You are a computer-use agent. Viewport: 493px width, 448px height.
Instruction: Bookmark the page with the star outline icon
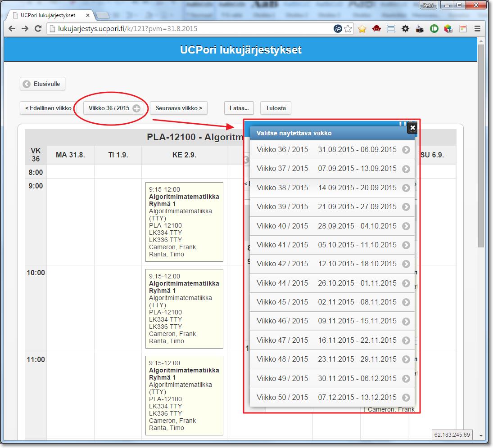click(348, 29)
